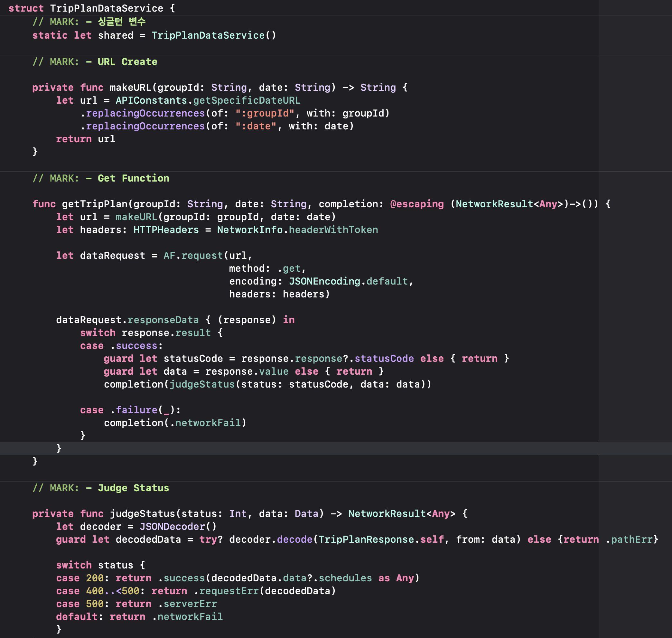Click TripPlanResponse in the decode call
This screenshot has height=638, width=672.
pos(366,539)
